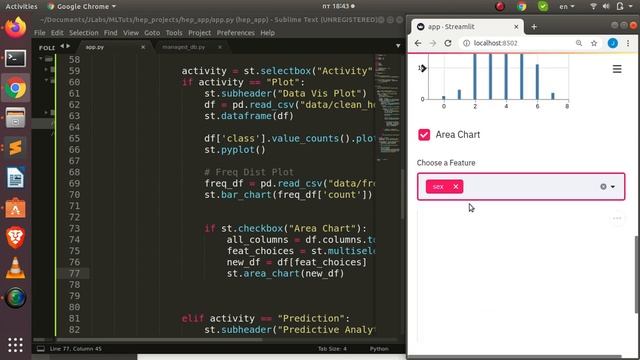Open the Sublime Text tab list arrow
640x360 pixels.
pyautogui.click(x=398, y=46)
